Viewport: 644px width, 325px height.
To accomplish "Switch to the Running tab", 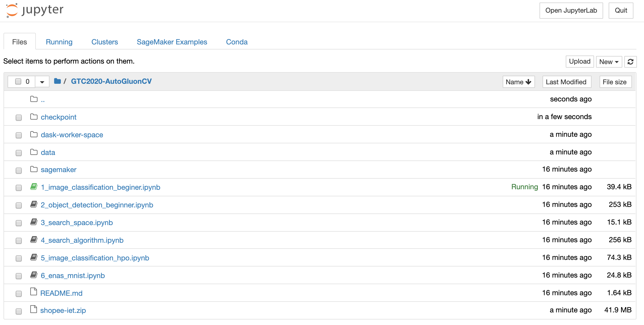I will (59, 42).
